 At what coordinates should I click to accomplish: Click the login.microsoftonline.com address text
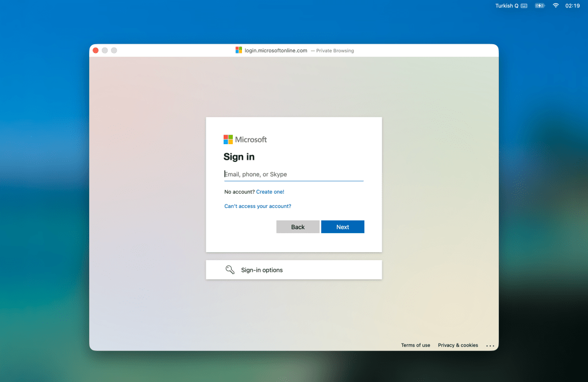[276, 51]
